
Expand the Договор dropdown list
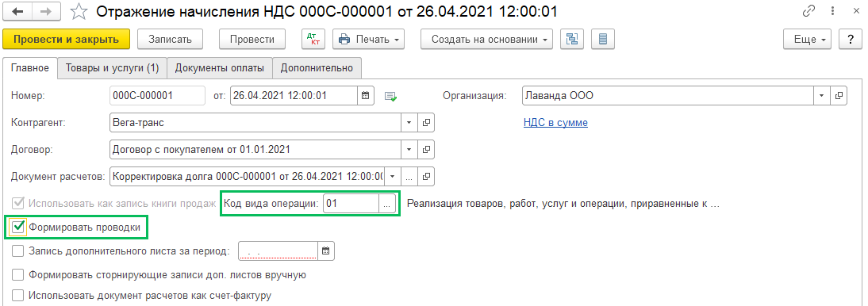tap(409, 149)
